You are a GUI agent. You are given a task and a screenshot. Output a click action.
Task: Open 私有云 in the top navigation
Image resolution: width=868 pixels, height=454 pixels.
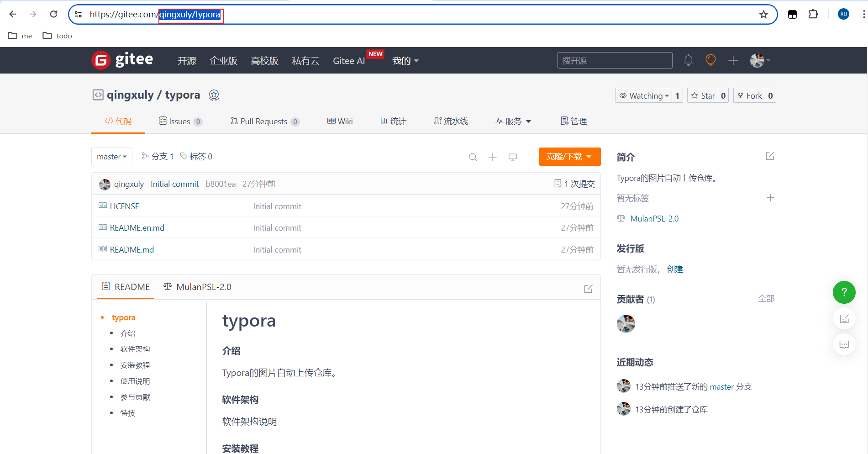tap(305, 61)
